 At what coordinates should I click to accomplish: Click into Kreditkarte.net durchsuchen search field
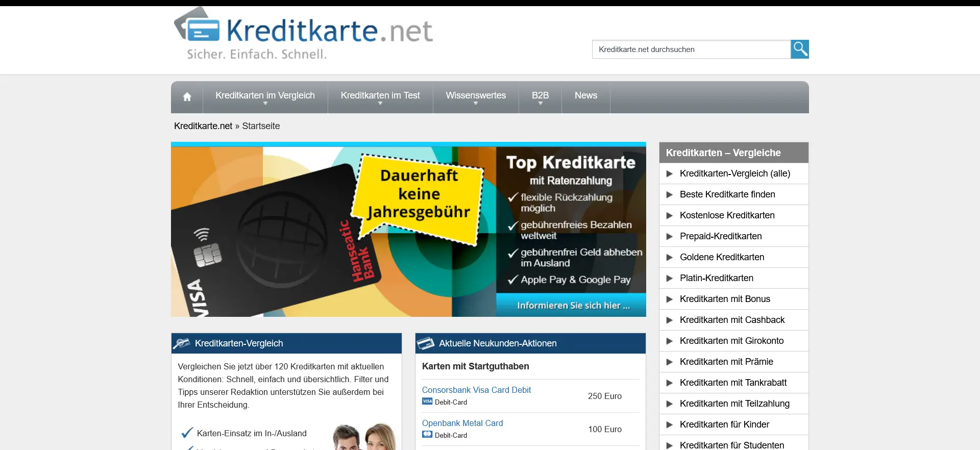[691, 49]
